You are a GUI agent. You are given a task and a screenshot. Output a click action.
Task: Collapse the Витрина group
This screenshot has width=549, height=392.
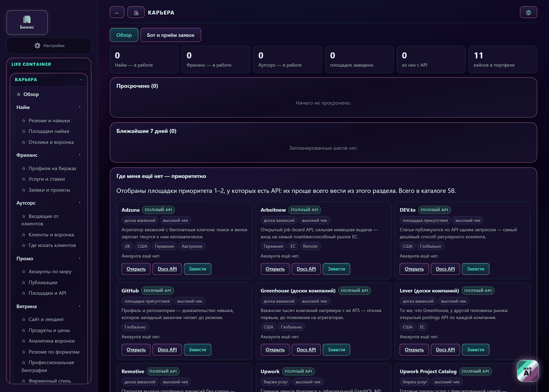point(80,306)
